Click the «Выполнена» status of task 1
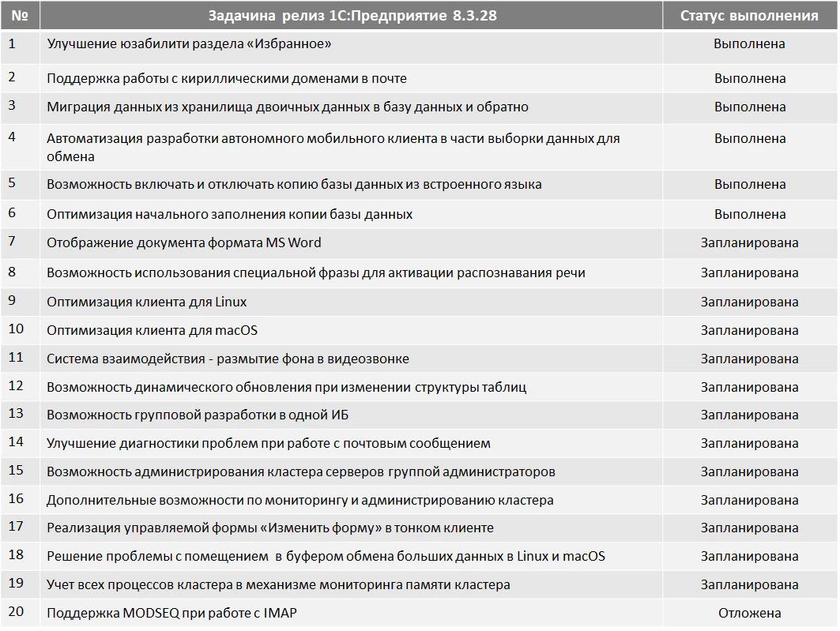This screenshot has width=840, height=631. pos(749,44)
